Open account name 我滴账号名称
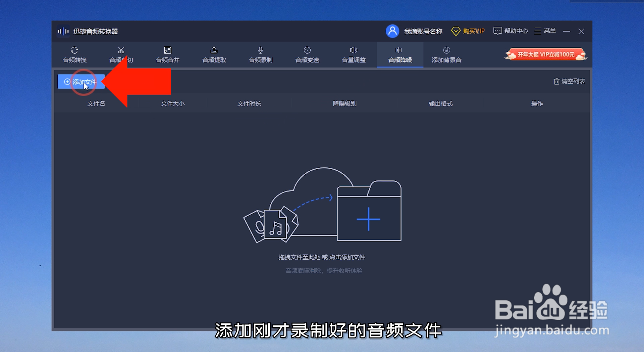The image size is (644, 352). (423, 31)
